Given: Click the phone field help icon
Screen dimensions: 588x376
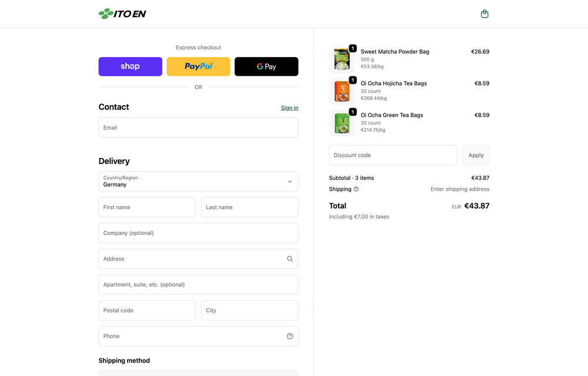Looking at the screenshot, I should point(290,336).
